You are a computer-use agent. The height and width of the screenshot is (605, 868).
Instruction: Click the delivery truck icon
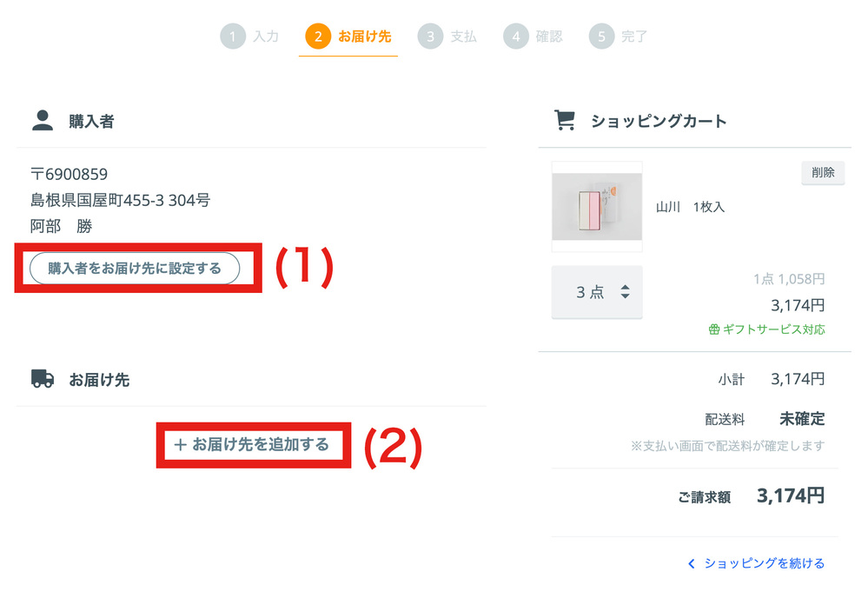[43, 379]
